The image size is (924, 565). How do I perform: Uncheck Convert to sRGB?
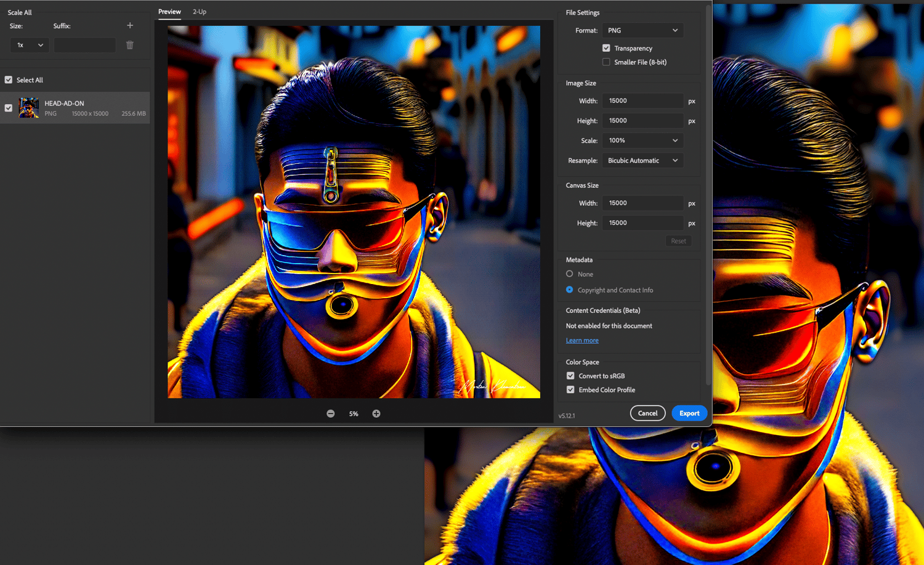click(x=570, y=376)
